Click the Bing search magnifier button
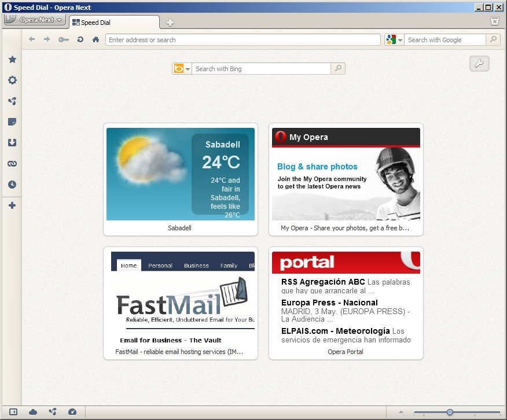Image resolution: width=507 pixels, height=420 pixels. click(x=338, y=69)
